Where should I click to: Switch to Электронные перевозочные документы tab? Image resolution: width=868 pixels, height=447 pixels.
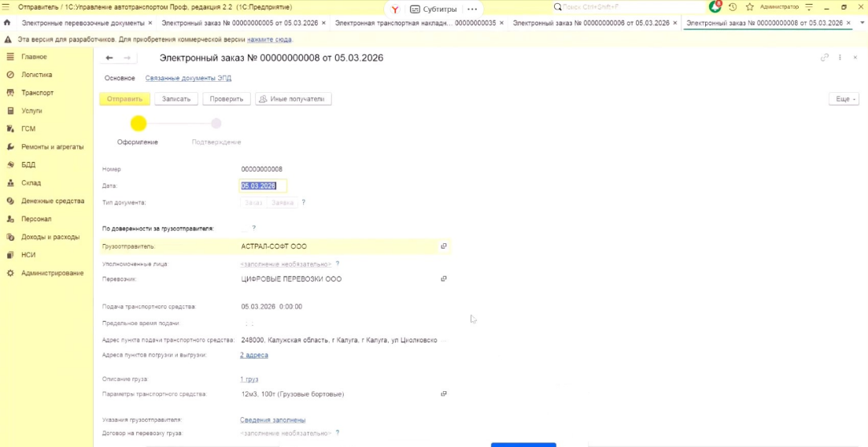(x=82, y=23)
